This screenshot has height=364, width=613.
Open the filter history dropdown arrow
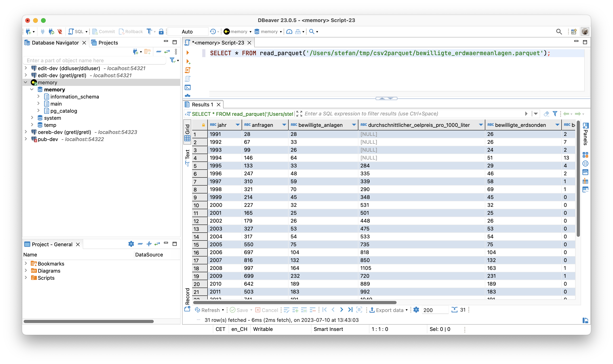[536, 114]
